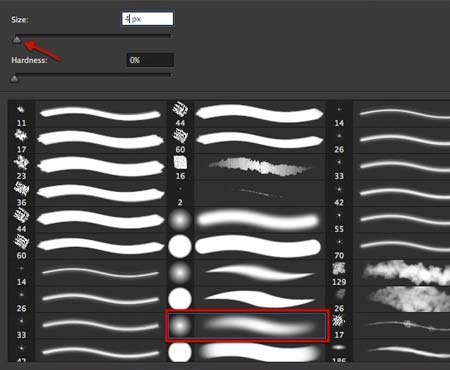Select the 60 chalk brush directly above brush 16
The width and height of the screenshot is (450, 370).
click(246, 140)
